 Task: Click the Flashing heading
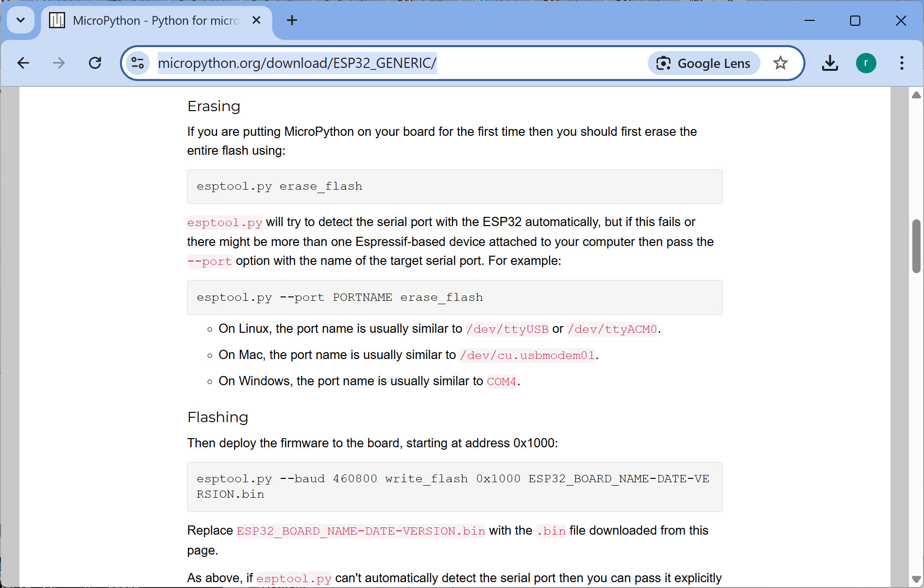[x=218, y=417]
